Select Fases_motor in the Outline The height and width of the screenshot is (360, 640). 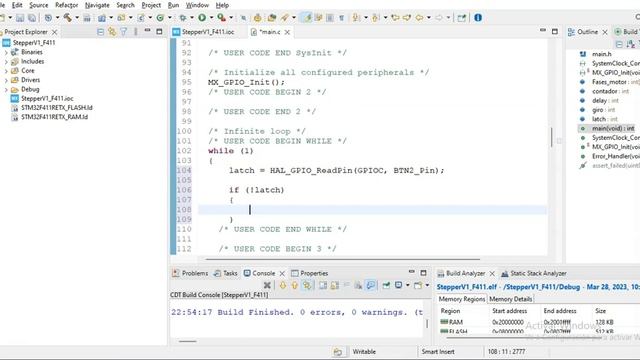tap(610, 82)
